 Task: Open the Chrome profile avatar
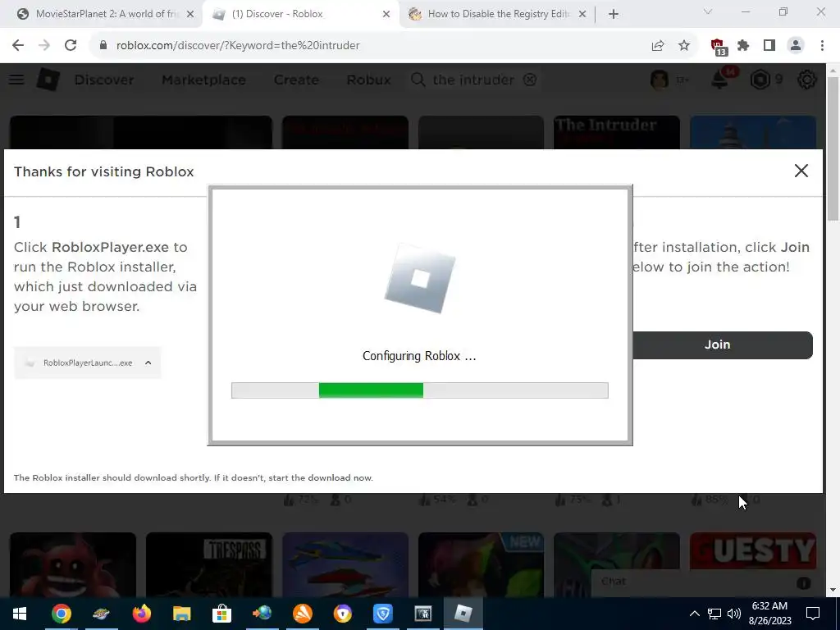point(796,46)
